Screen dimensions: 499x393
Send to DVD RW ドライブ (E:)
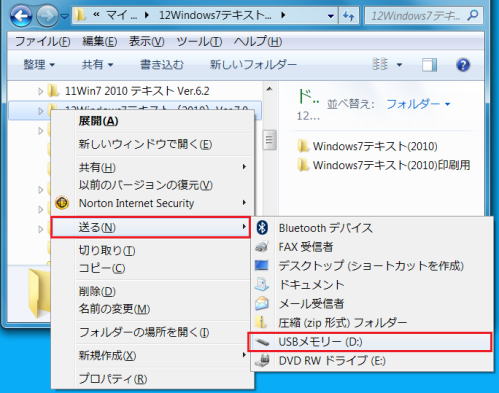pyautogui.click(x=372, y=361)
